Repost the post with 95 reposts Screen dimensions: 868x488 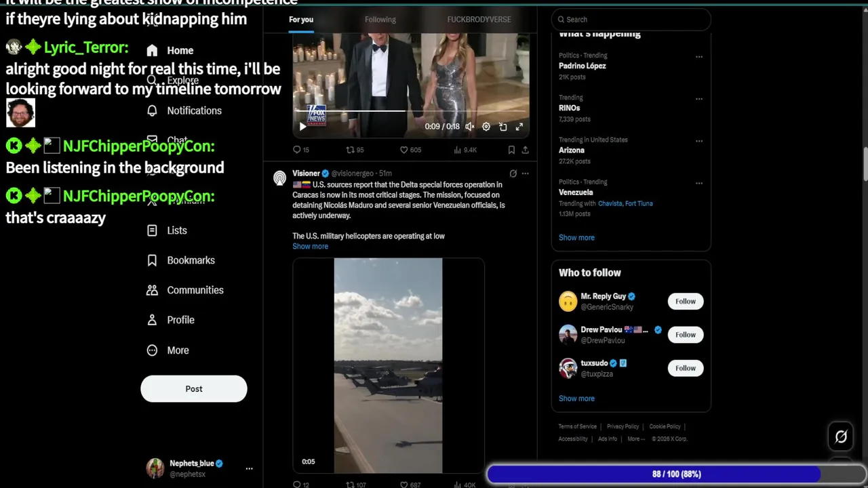(x=355, y=150)
